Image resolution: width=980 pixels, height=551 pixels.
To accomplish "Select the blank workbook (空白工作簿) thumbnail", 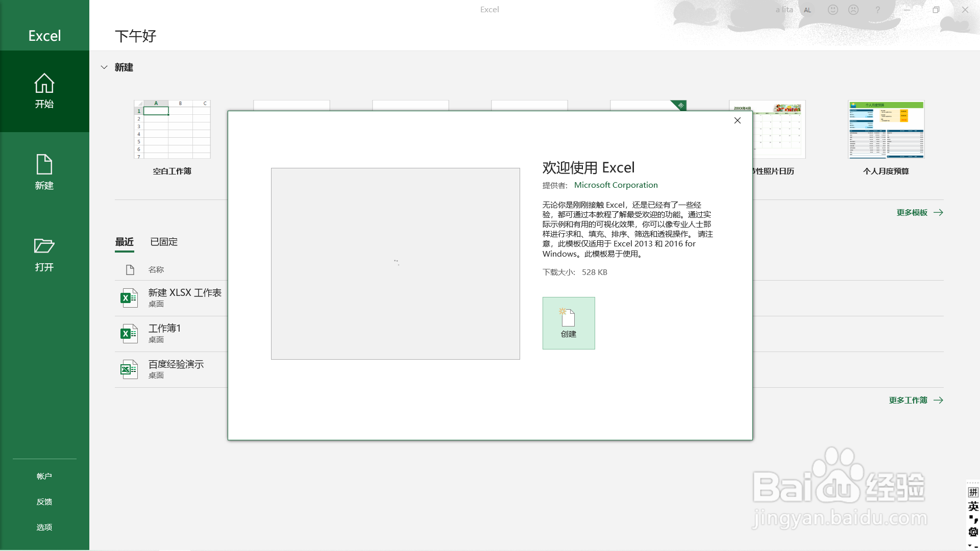I will (x=172, y=130).
